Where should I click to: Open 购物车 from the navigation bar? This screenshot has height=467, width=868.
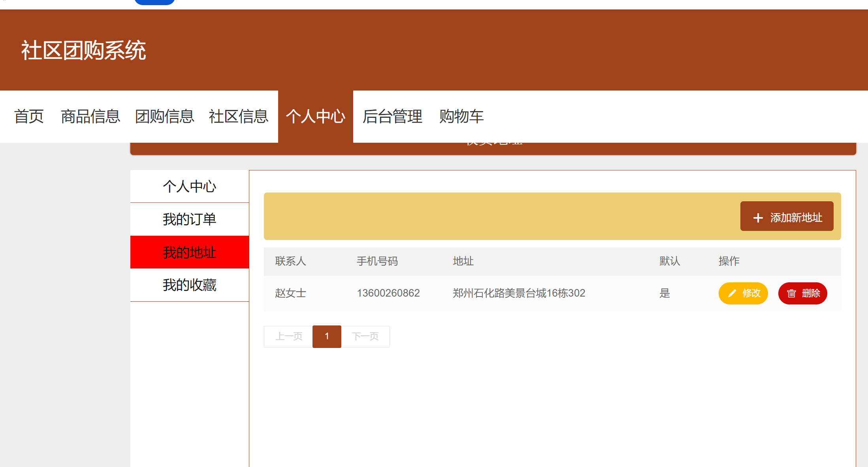click(461, 116)
